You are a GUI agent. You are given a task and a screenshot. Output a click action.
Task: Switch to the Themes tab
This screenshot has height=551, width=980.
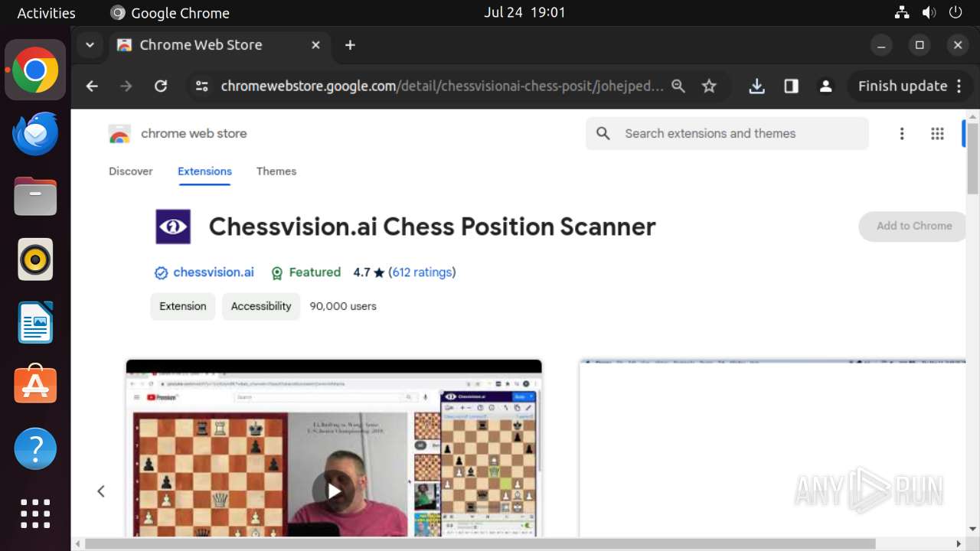(276, 171)
